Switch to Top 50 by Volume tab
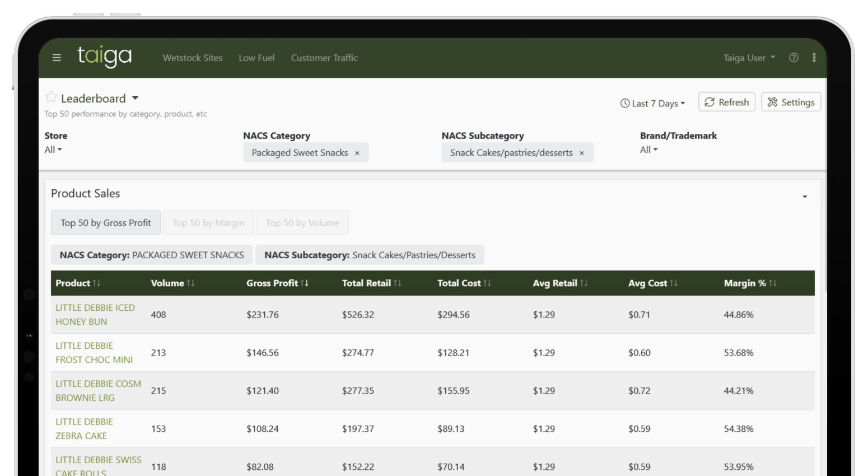Viewport: 868px width, 476px height. pos(302,223)
